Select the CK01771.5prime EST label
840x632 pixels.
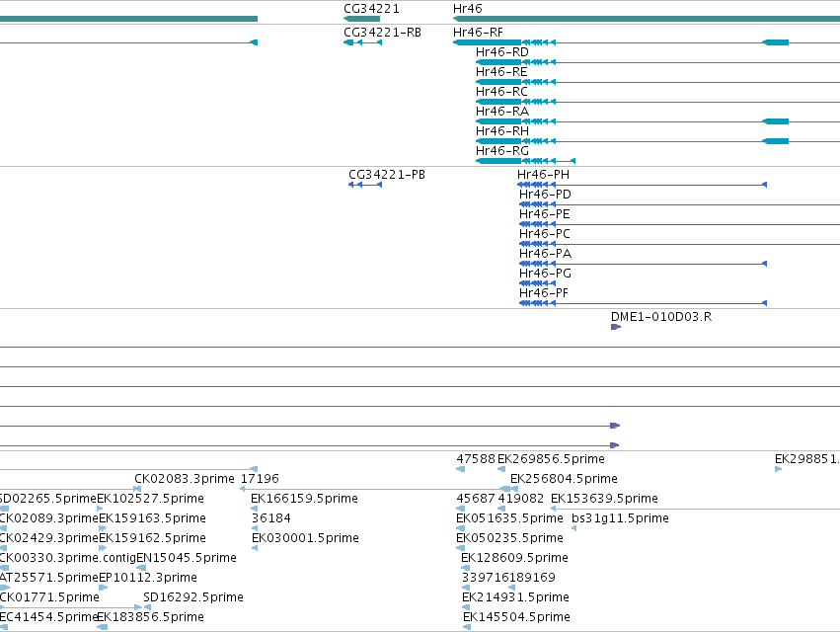tap(49, 597)
